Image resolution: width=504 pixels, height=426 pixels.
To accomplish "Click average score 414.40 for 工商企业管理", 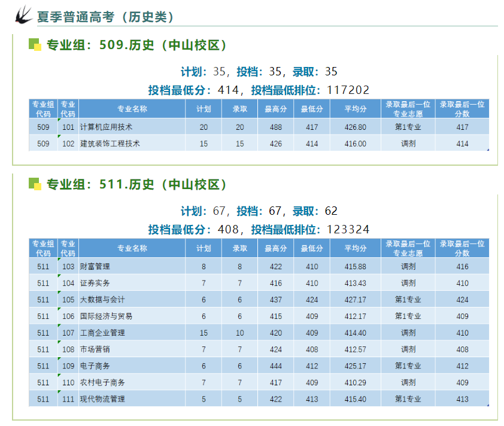I will (356, 333).
